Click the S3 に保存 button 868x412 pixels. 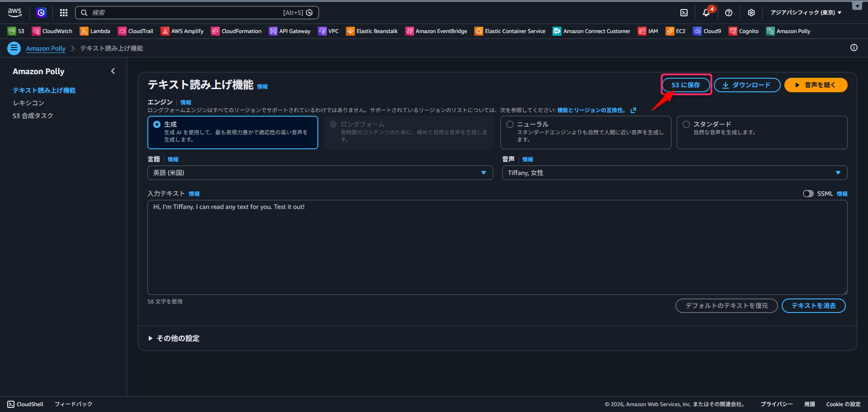pos(686,85)
